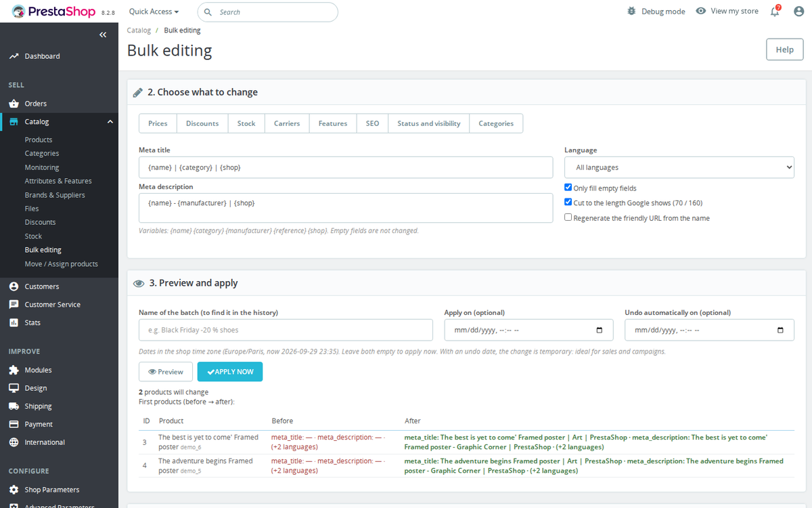Click the 'demo_6' reference text

[191, 448]
